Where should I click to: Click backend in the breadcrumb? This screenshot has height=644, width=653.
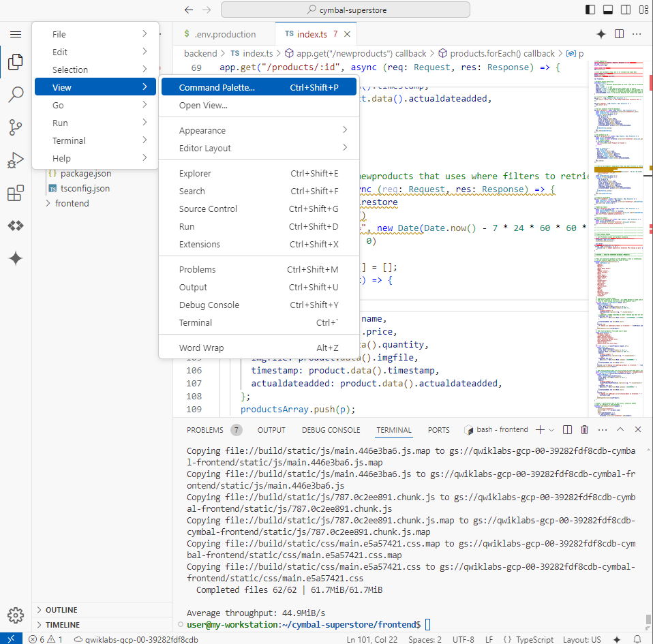pos(200,53)
